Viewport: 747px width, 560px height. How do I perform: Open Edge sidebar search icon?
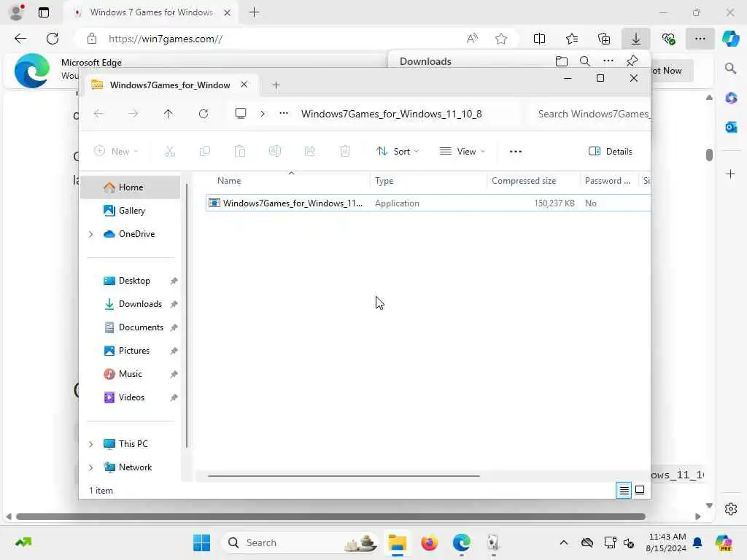coord(731,69)
